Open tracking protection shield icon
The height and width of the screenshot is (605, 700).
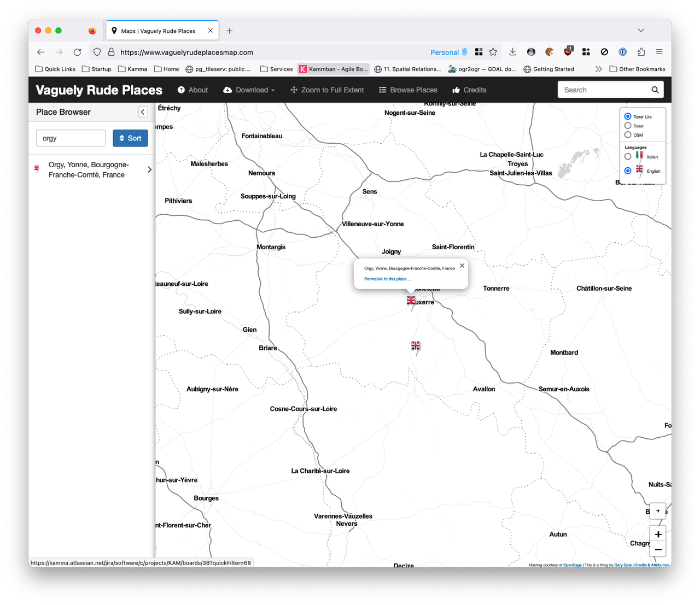tap(97, 52)
